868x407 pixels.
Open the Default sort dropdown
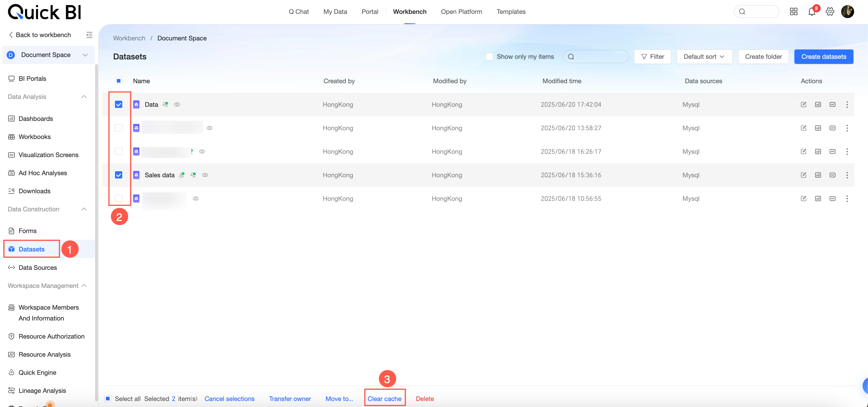pos(704,57)
